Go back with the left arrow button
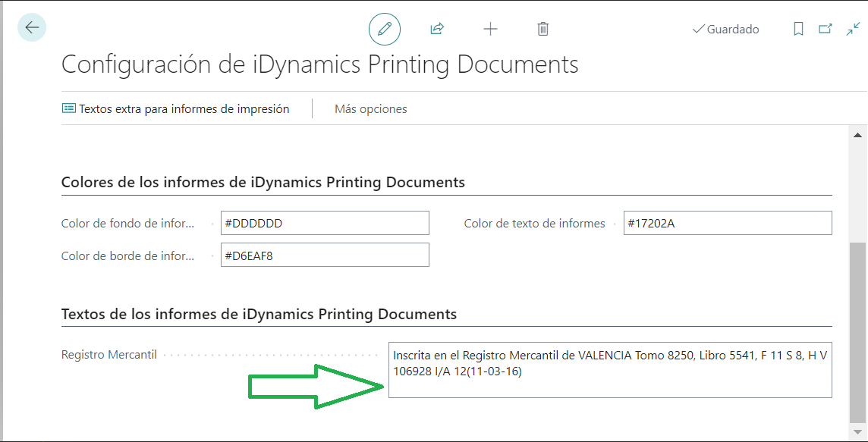Image resolution: width=868 pixels, height=442 pixels. coord(32,27)
